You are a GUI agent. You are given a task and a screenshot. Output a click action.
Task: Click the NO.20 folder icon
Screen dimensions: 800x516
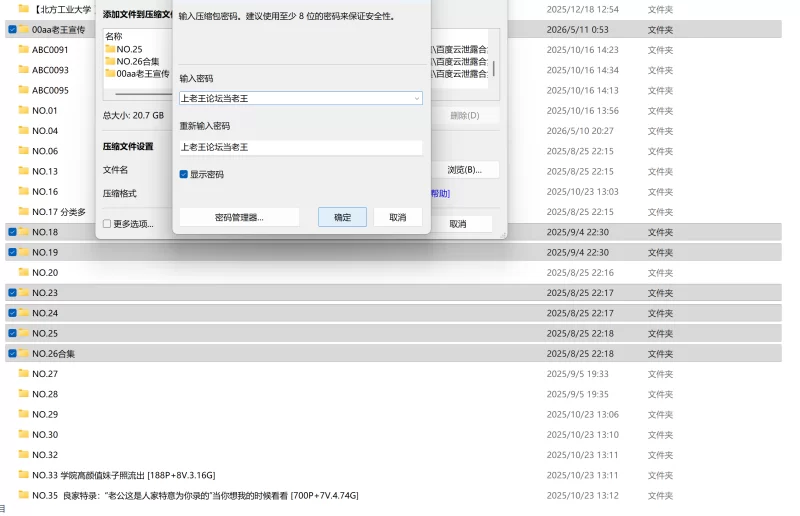tap(23, 272)
